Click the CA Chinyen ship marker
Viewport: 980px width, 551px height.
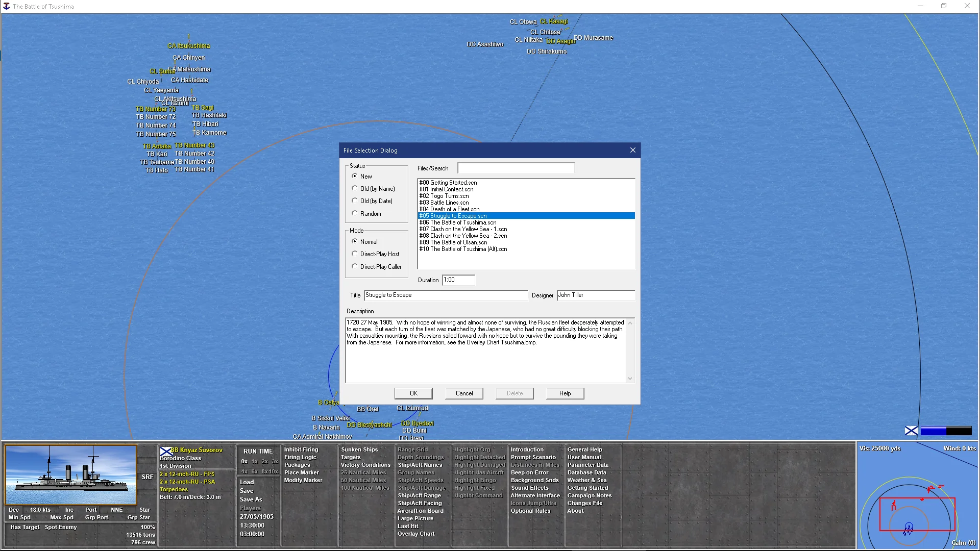189,58
